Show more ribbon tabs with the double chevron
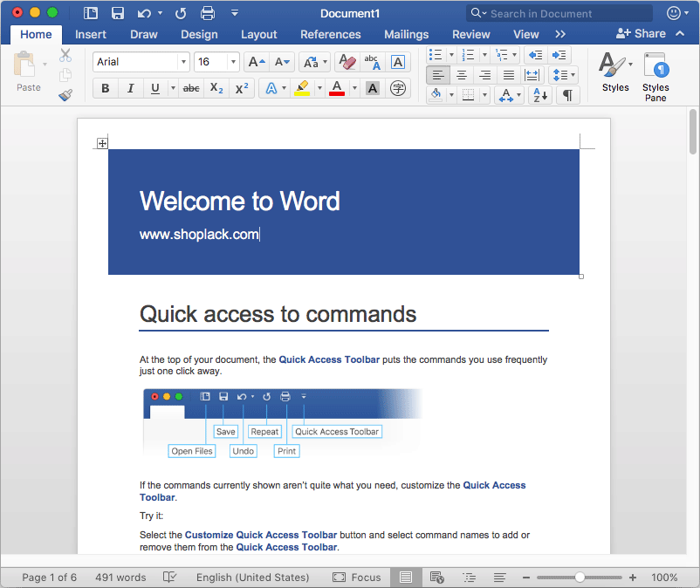 [x=560, y=34]
